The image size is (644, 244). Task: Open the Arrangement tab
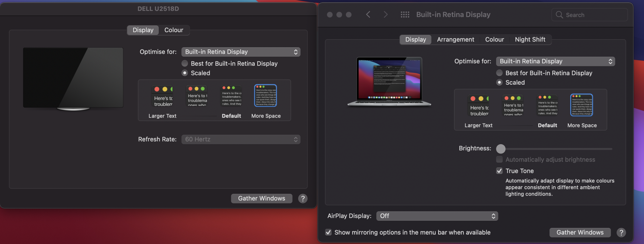(x=456, y=39)
